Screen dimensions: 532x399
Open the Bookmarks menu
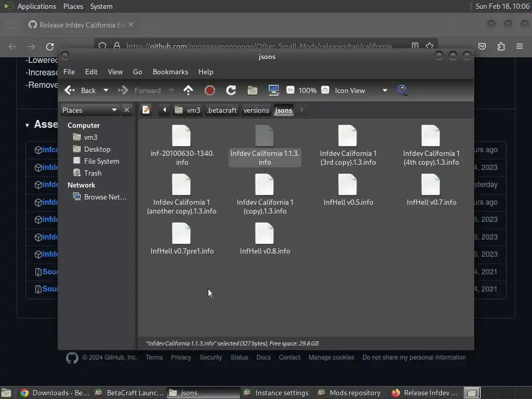170,72
